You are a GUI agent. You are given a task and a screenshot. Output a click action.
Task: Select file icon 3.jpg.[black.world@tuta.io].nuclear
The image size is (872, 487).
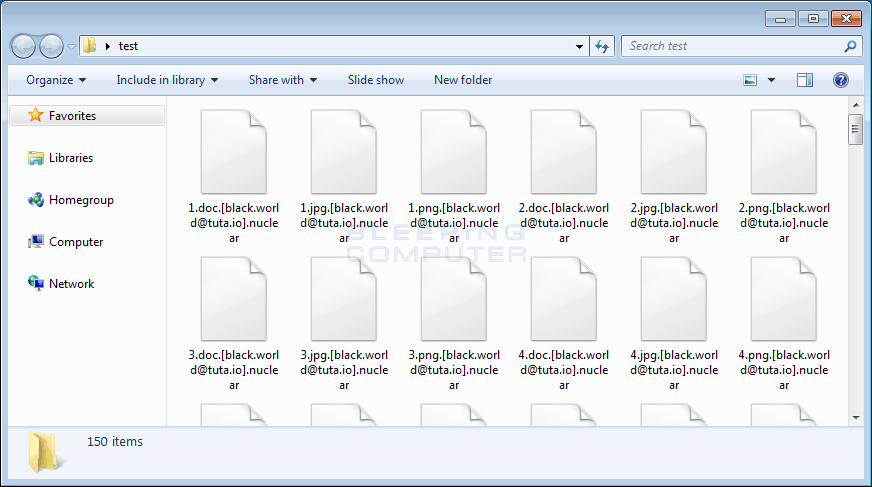[x=344, y=299]
